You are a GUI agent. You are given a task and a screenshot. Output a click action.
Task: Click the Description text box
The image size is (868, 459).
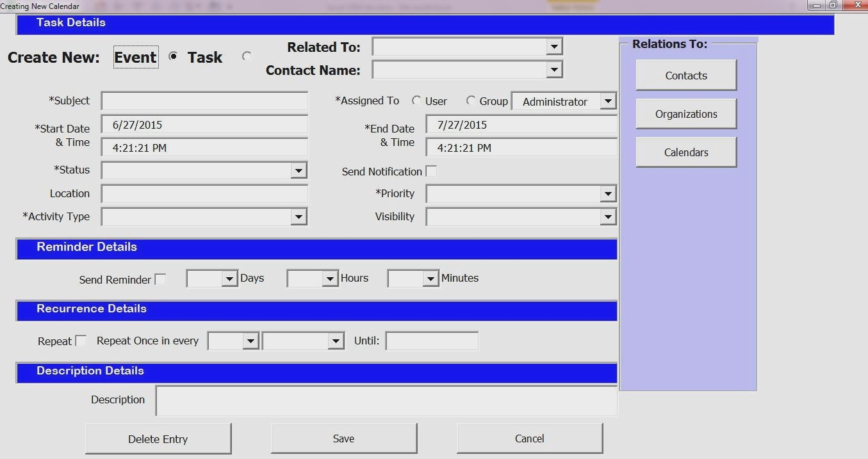tap(386, 400)
